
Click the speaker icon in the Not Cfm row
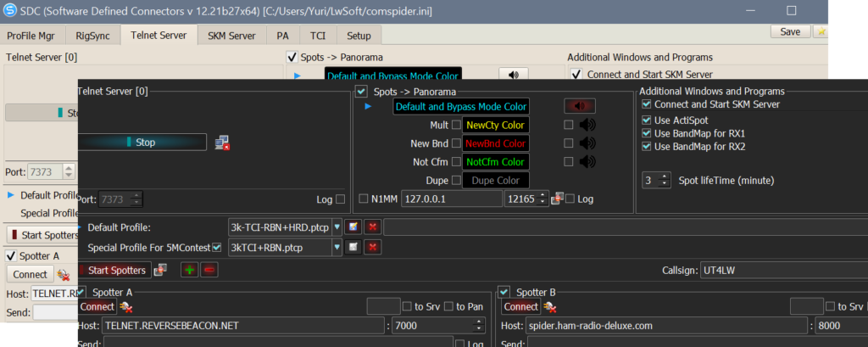(x=587, y=161)
